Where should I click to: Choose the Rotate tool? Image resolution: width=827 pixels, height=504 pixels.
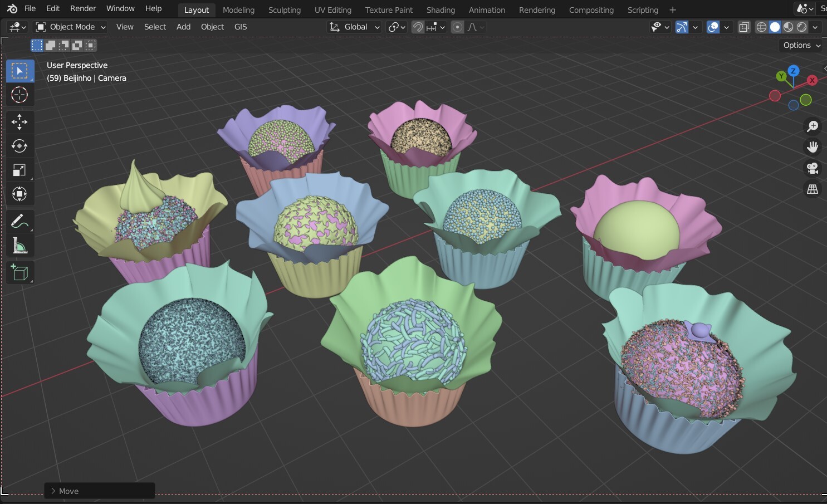(19, 146)
